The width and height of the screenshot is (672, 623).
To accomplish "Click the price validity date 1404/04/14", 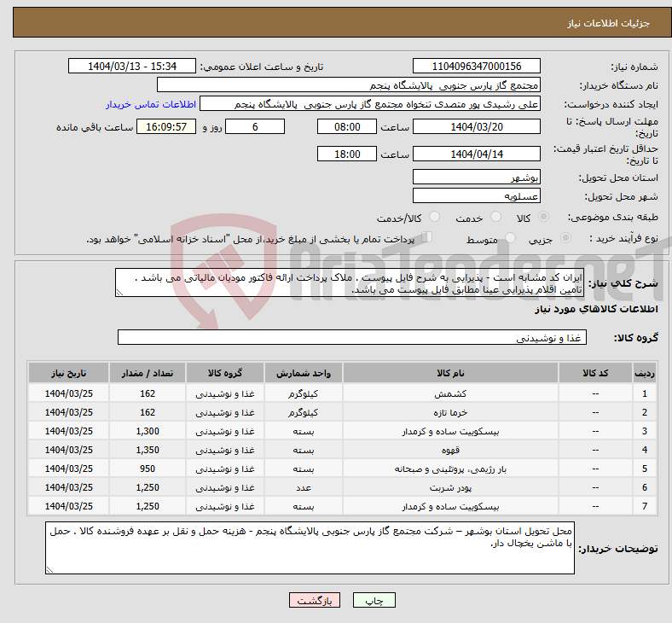I will point(476,154).
